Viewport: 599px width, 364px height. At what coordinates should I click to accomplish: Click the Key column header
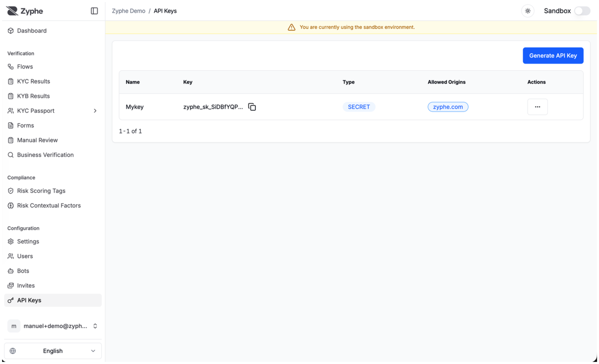coord(188,82)
